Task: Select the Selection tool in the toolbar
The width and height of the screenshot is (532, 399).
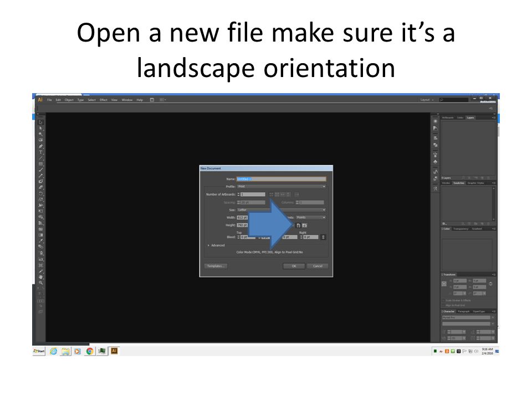Action: coord(40,122)
